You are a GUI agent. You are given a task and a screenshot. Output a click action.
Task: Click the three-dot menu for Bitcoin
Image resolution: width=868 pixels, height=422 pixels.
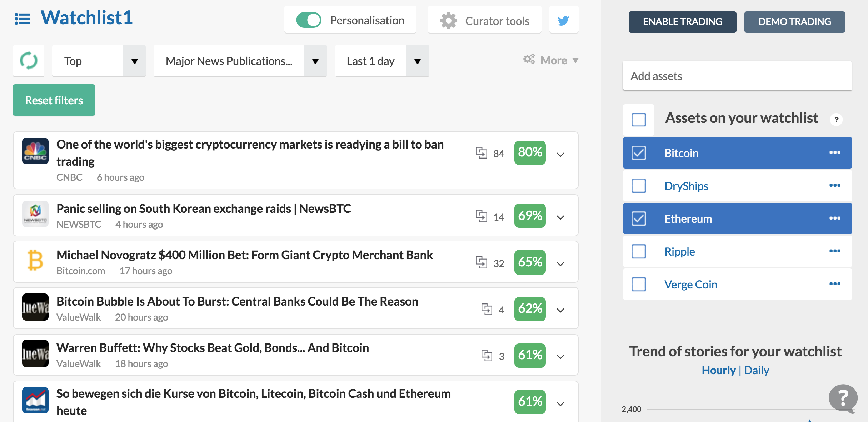835,152
